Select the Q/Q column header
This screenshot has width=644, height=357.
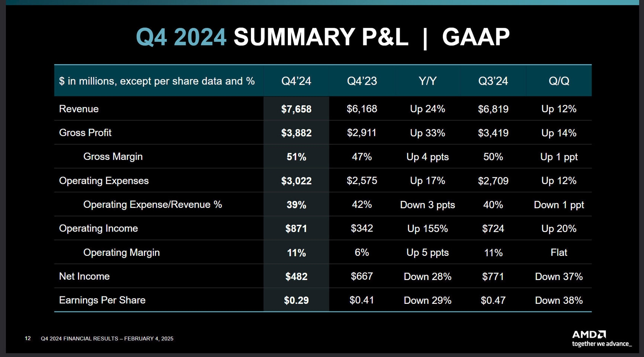pyautogui.click(x=559, y=81)
